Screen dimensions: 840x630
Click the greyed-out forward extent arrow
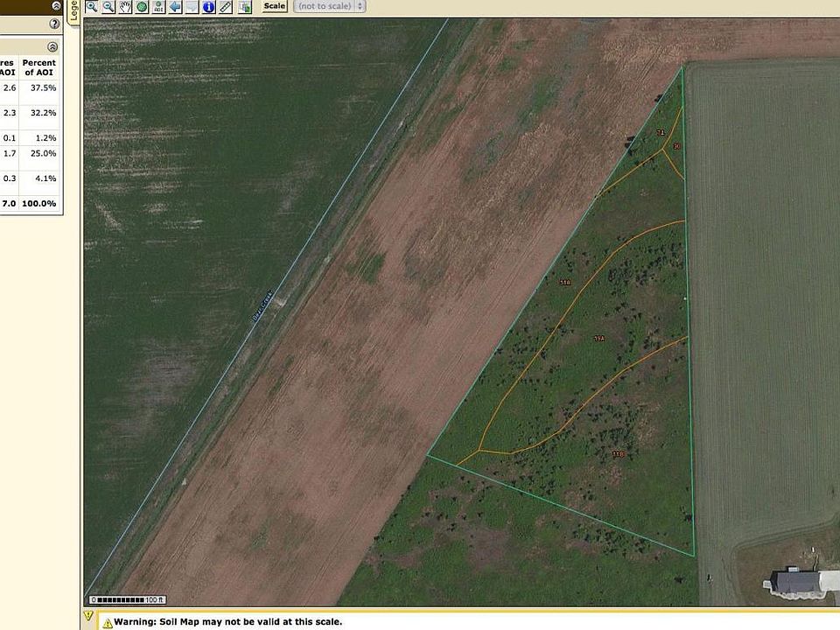pos(192,6)
